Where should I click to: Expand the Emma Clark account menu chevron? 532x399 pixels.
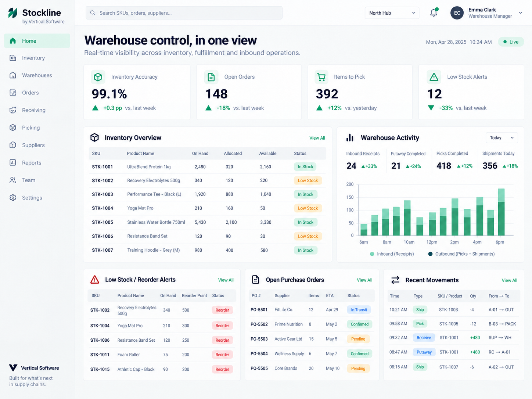point(521,13)
